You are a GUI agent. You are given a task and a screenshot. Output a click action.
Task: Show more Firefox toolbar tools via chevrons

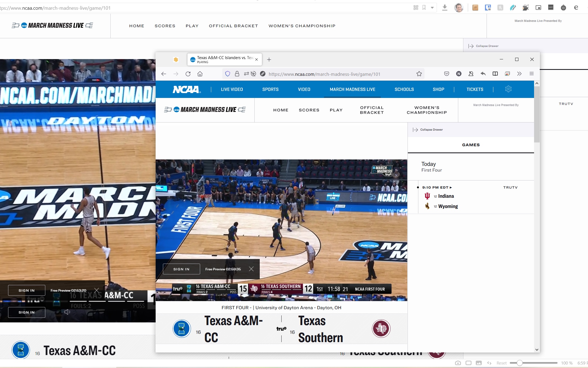[519, 74]
